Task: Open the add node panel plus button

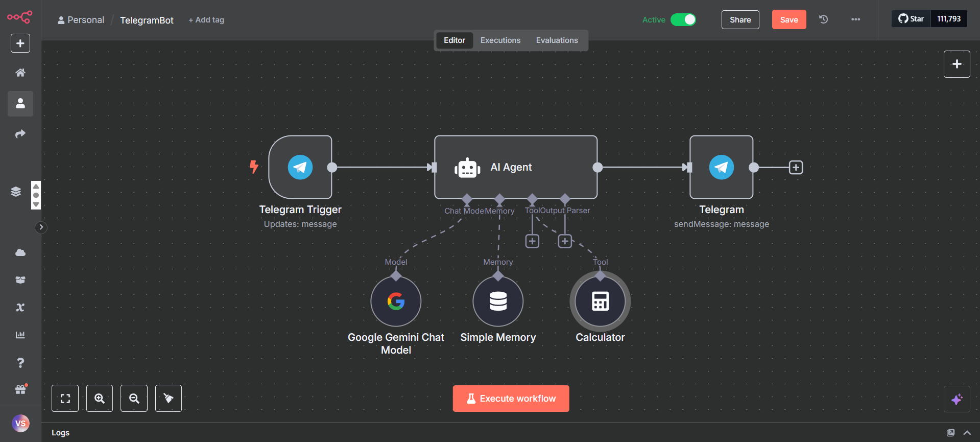Action: coord(957,64)
